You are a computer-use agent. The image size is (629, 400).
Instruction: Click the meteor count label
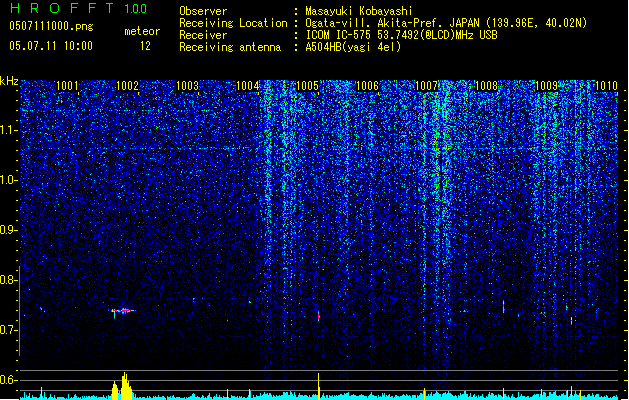142,31
